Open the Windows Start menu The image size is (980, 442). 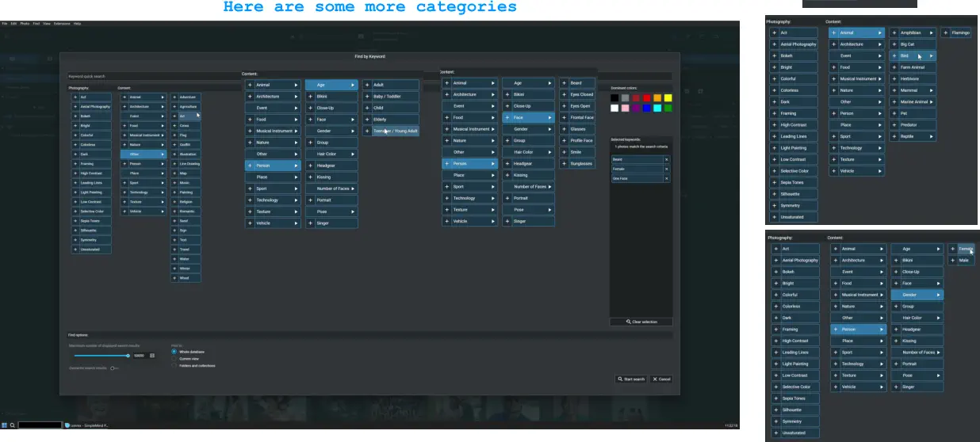click(4, 425)
